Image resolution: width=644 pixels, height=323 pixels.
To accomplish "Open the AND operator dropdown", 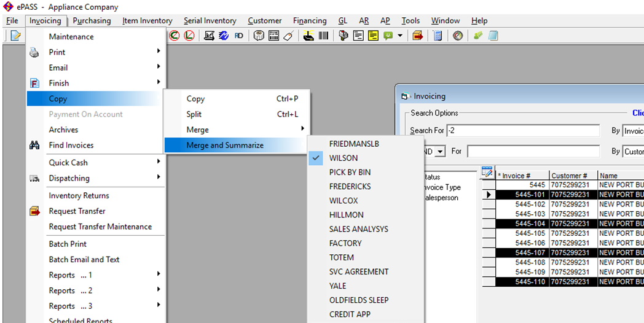I will click(440, 152).
